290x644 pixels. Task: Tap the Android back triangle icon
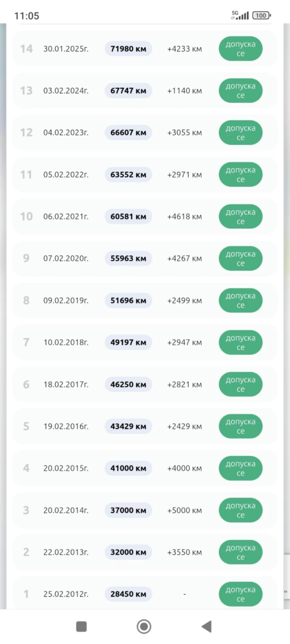point(207,626)
